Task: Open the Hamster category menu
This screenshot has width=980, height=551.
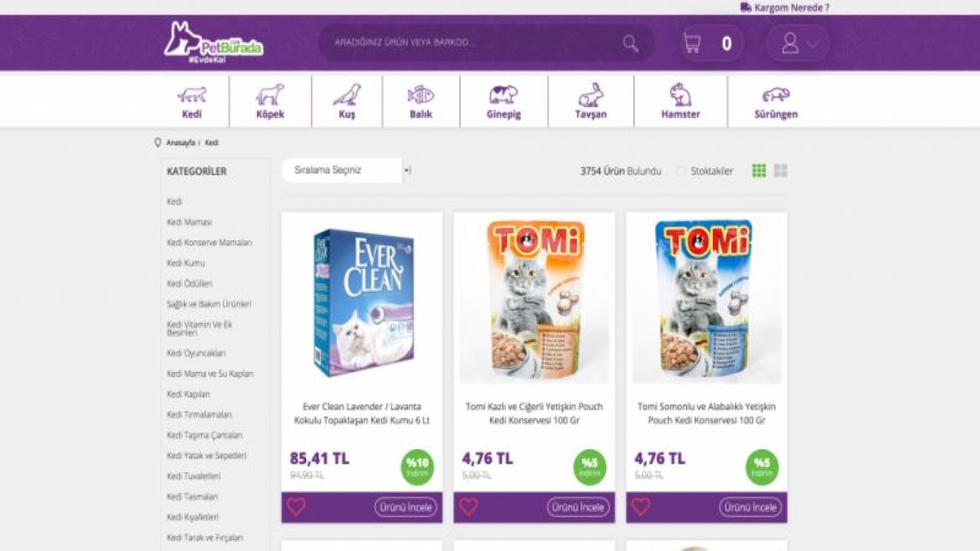Action: click(x=681, y=102)
